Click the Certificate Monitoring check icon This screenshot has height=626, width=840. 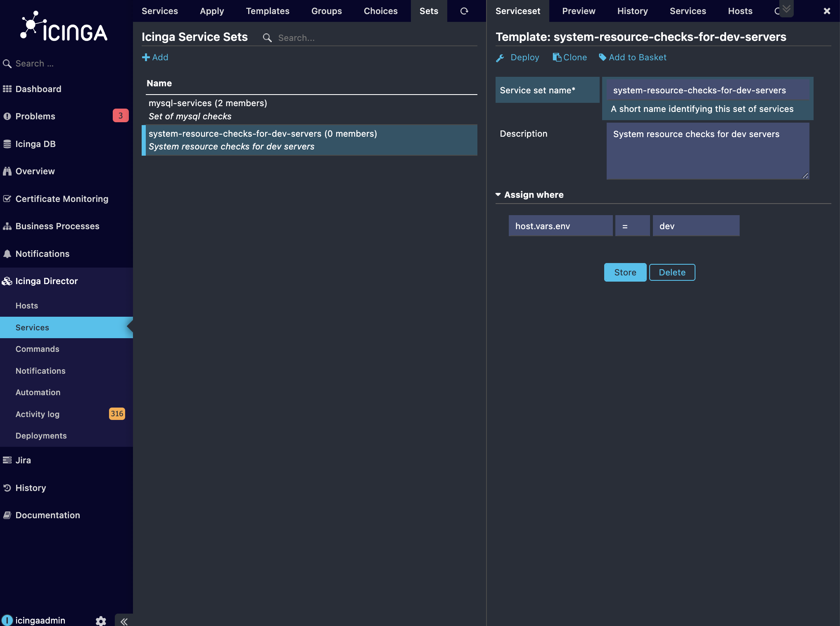(x=7, y=199)
